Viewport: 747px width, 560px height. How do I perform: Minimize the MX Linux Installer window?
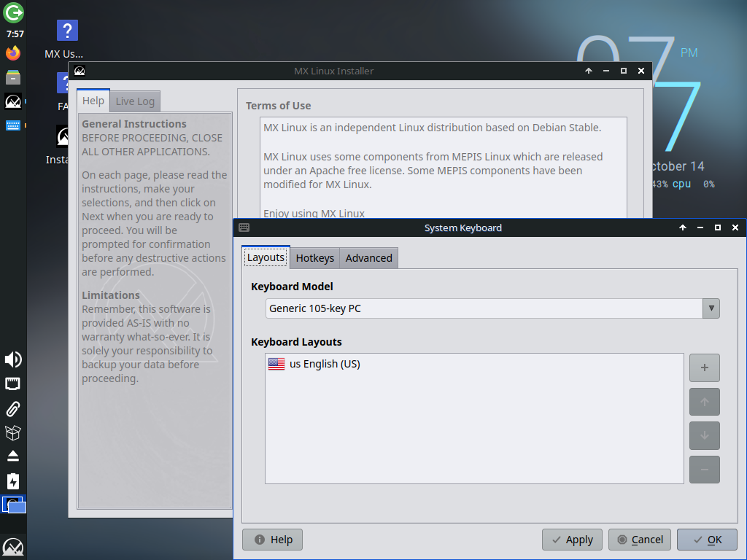[x=606, y=71]
